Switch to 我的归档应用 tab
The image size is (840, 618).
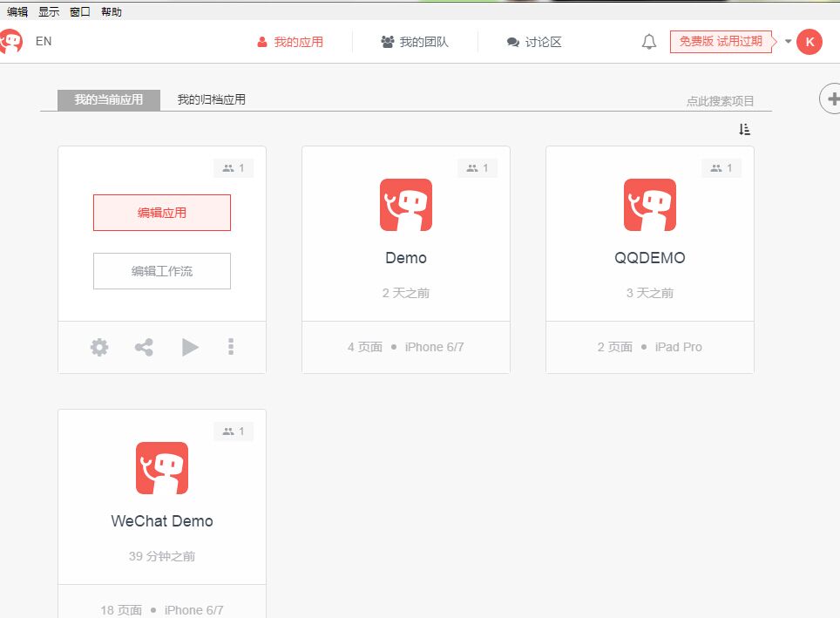pos(211,99)
